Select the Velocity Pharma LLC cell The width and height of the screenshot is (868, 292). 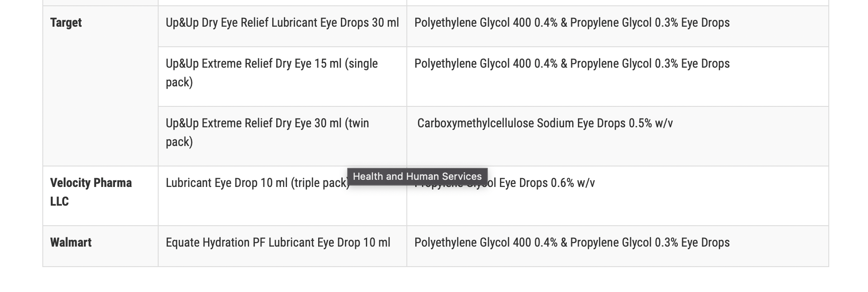[x=91, y=192]
